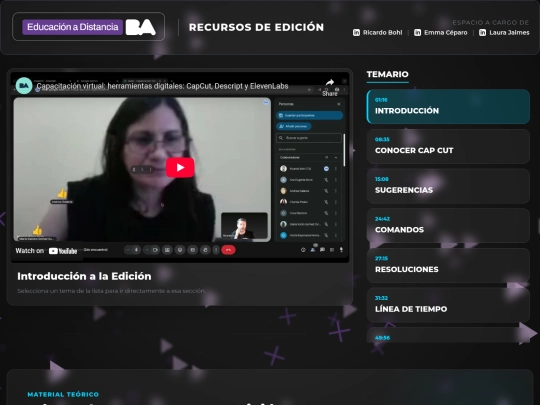This screenshot has width=540, height=405.
Task: Click the BA logo in header
Action: tap(141, 27)
